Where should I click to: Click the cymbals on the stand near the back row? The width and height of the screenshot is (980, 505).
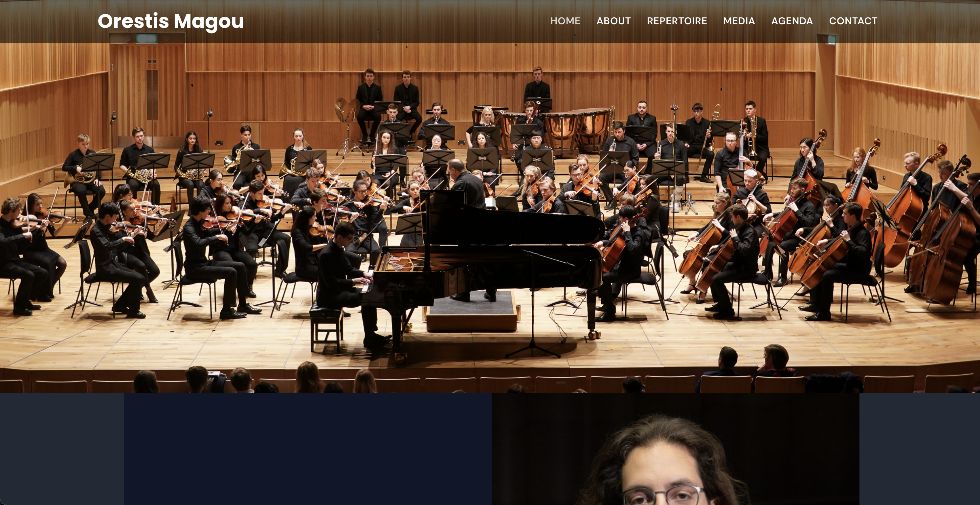pyautogui.click(x=347, y=108)
